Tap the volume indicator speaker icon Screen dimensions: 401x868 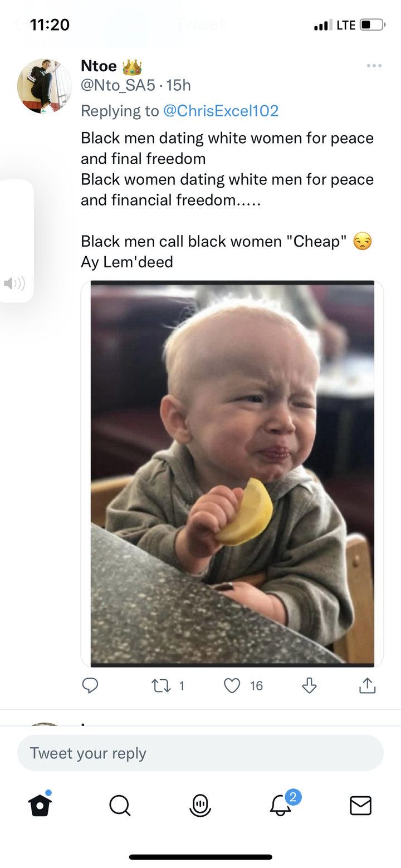click(x=14, y=283)
